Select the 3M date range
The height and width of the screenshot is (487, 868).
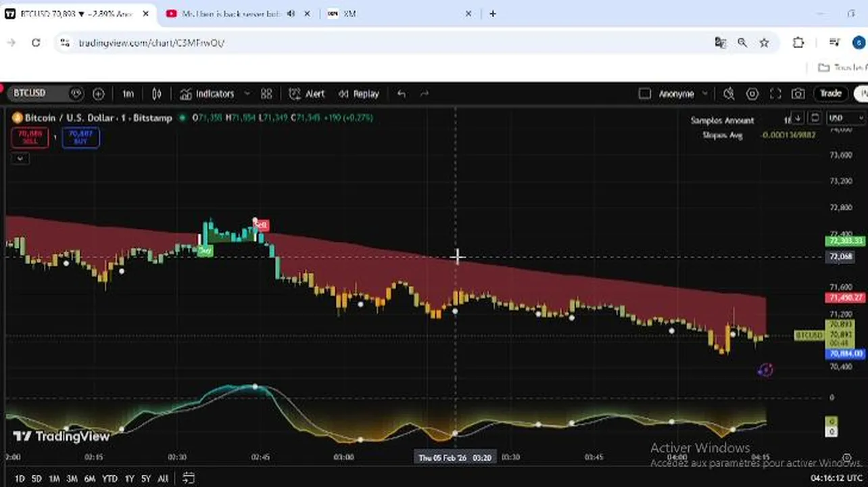(72, 478)
